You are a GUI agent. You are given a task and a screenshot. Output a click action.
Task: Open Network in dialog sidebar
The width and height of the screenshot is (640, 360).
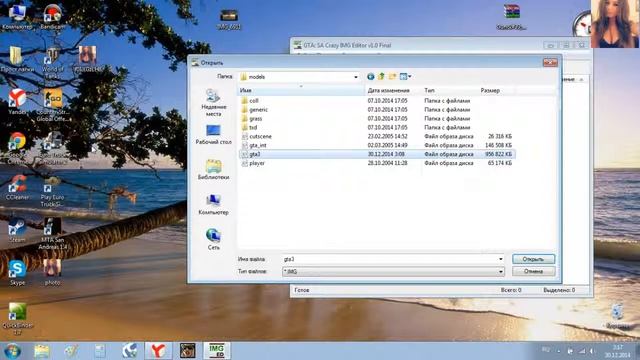(213, 239)
